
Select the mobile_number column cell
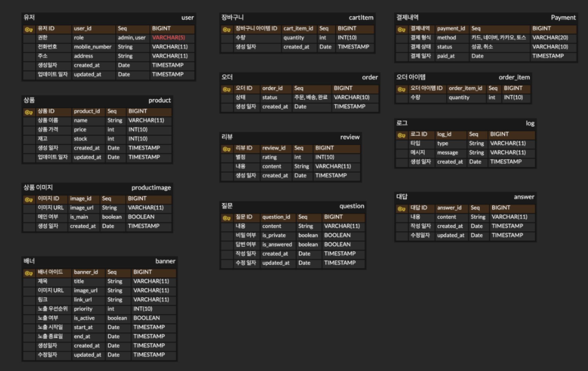(93, 47)
